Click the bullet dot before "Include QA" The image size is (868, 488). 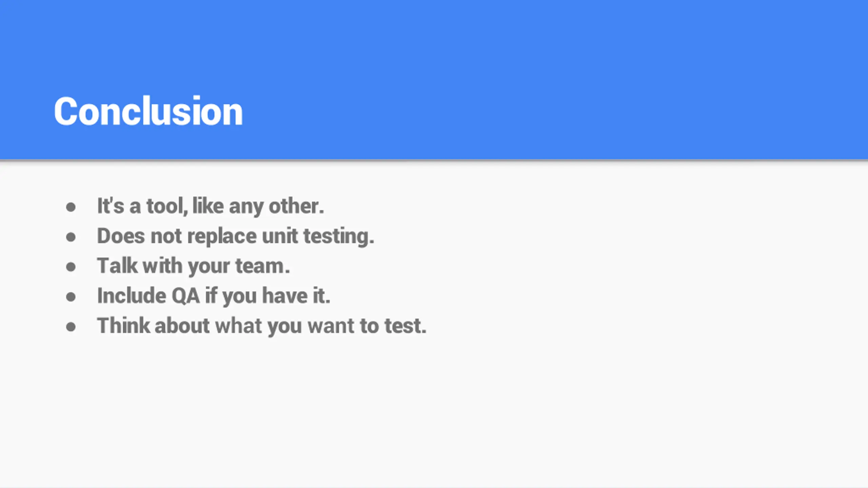[71, 297]
